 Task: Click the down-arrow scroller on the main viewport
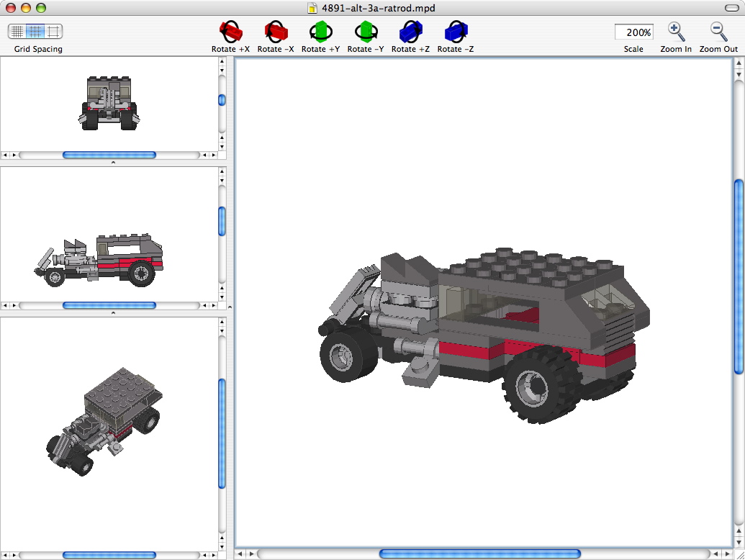tap(739, 543)
